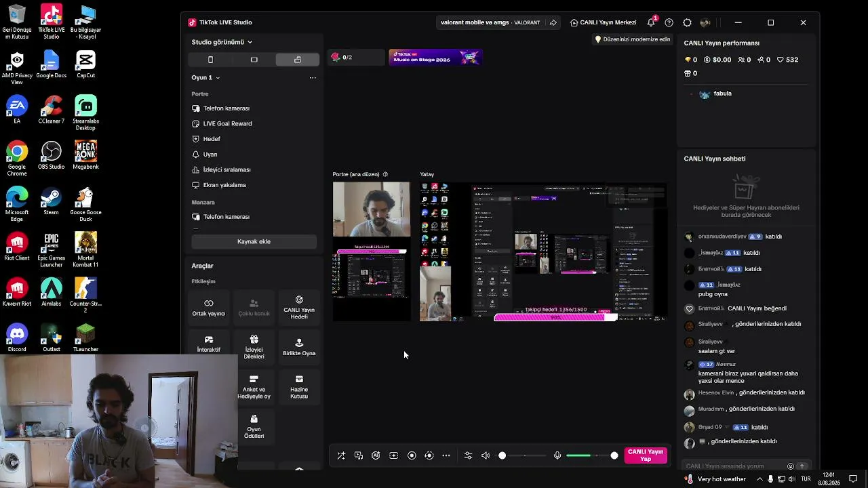Click the CANLI Yayın Yap button

(646, 455)
